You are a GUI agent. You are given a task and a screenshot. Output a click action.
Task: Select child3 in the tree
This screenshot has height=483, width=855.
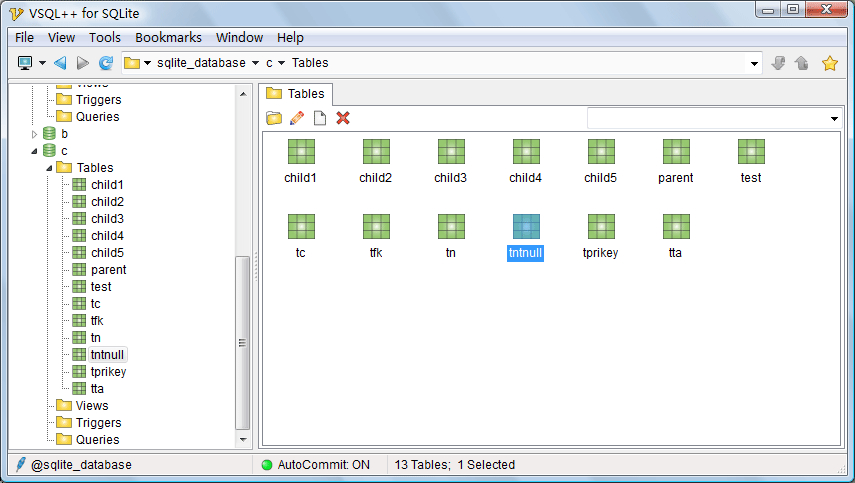pos(107,219)
